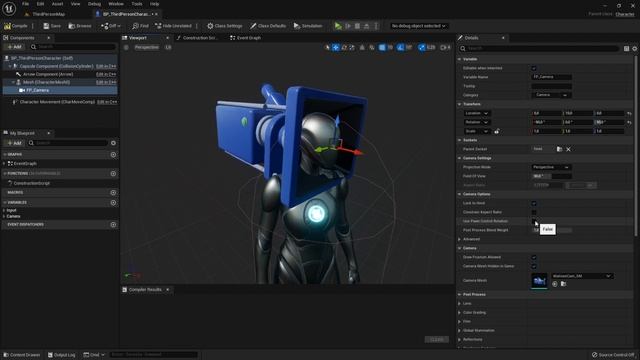Compile the blueprint using the Compile button
The image size is (640, 360).
coord(16,26)
